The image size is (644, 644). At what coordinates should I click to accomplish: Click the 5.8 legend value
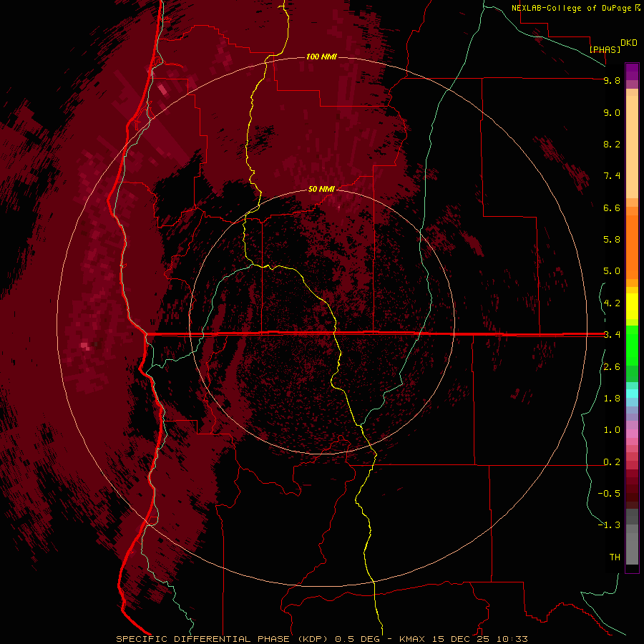[612, 240]
